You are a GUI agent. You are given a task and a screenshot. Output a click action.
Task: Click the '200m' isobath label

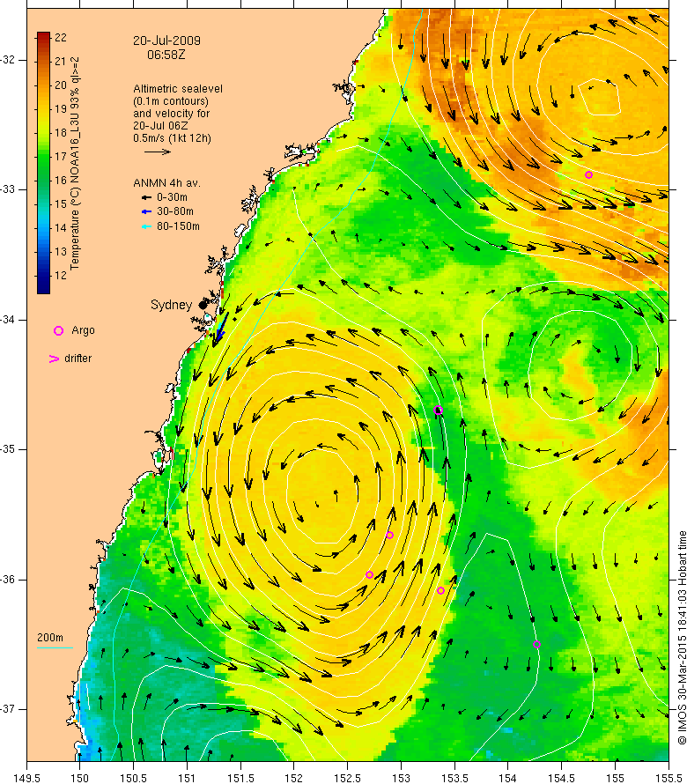50,638
